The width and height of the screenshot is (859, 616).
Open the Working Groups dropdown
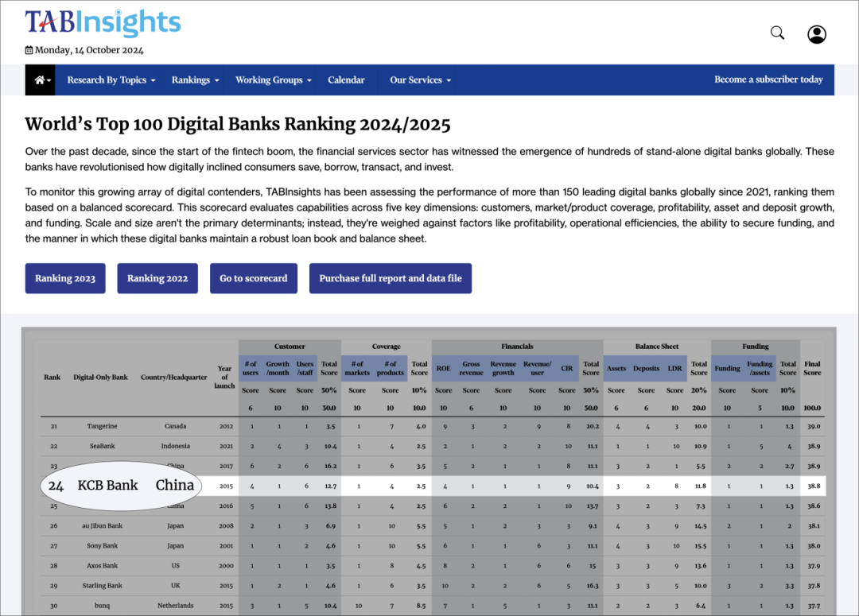point(274,80)
